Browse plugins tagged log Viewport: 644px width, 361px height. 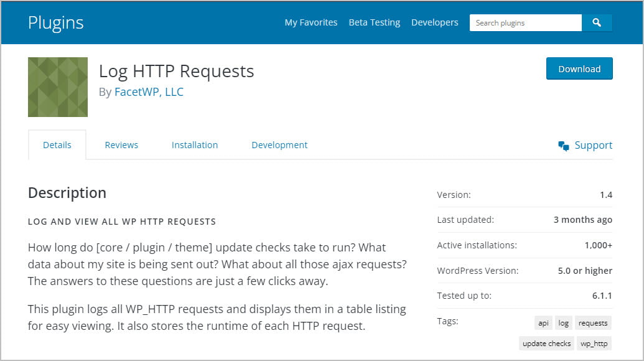point(563,322)
